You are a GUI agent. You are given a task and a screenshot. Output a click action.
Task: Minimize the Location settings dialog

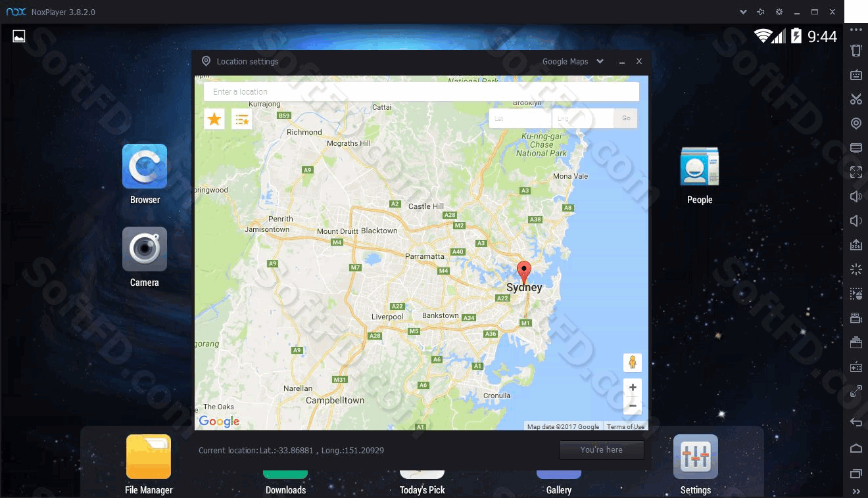621,61
